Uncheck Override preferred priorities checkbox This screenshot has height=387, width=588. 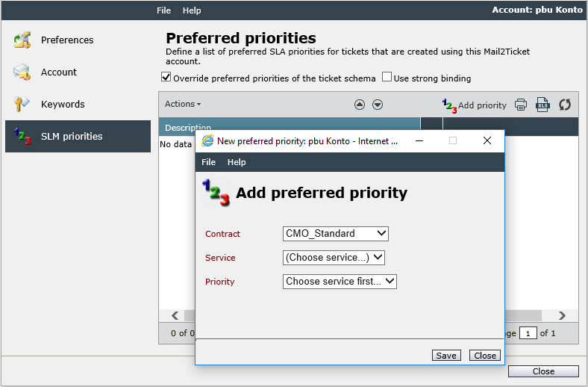pyautogui.click(x=166, y=77)
